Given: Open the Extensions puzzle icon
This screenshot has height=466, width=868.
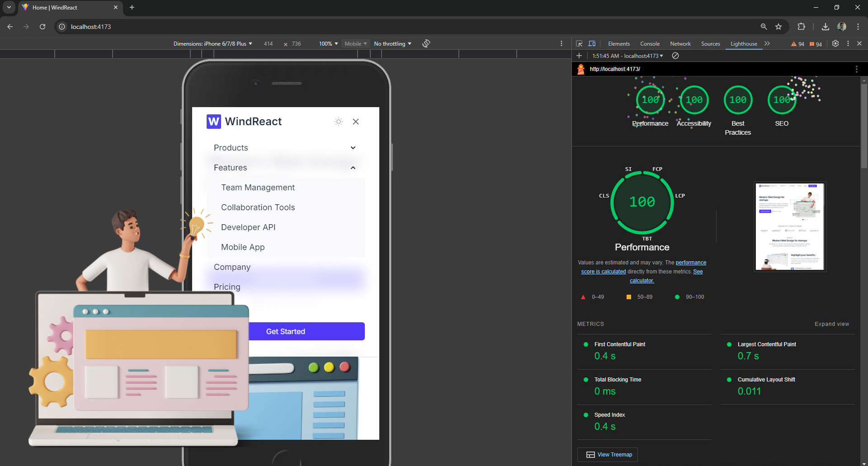Looking at the screenshot, I should (x=801, y=27).
